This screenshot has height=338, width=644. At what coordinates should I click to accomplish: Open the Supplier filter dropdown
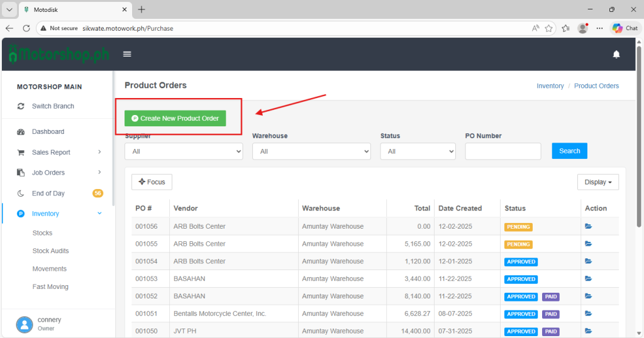click(184, 151)
